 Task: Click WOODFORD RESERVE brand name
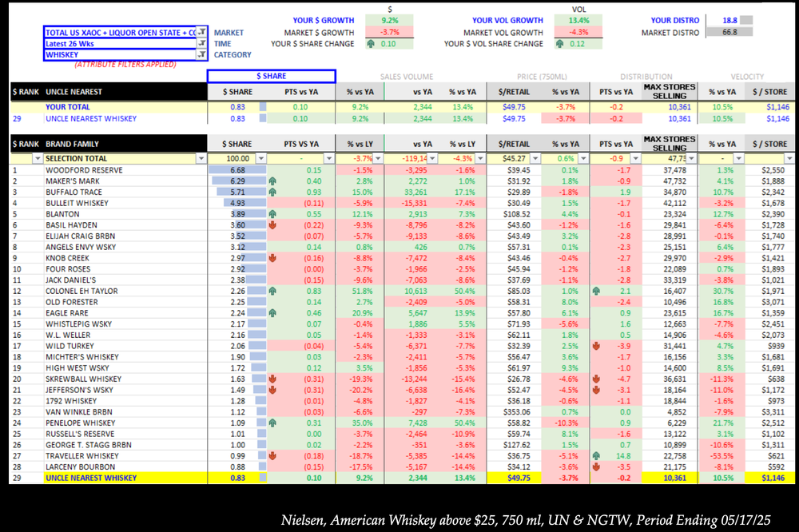(x=84, y=170)
